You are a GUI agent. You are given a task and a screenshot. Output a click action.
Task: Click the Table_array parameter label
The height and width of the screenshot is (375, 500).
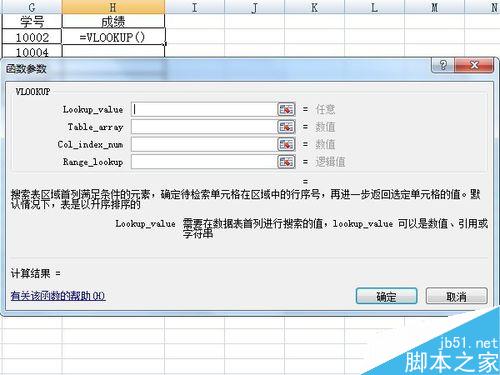pyautogui.click(x=96, y=127)
